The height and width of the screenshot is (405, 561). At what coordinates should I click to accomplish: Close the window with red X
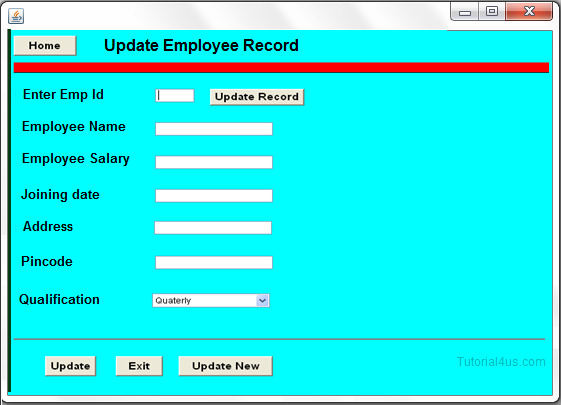click(x=529, y=11)
